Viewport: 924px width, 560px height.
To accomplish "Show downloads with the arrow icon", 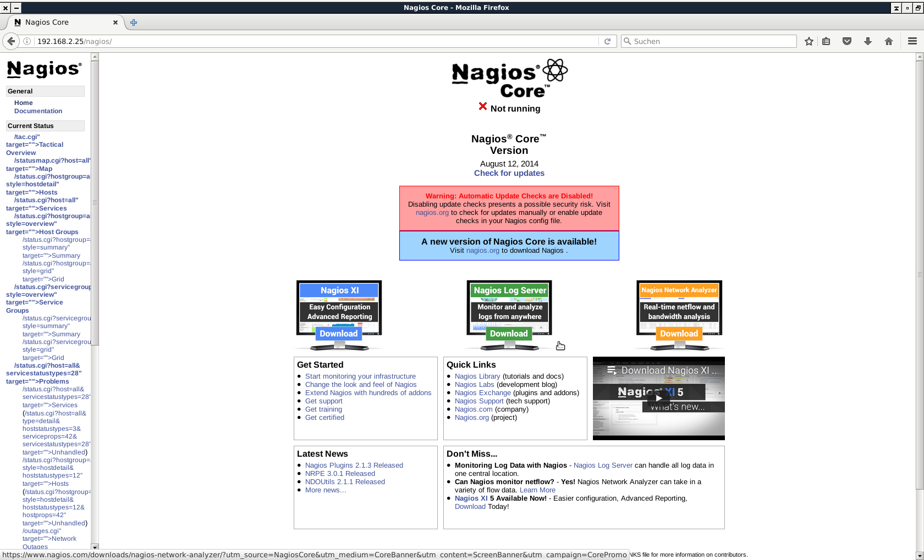I will pyautogui.click(x=868, y=41).
